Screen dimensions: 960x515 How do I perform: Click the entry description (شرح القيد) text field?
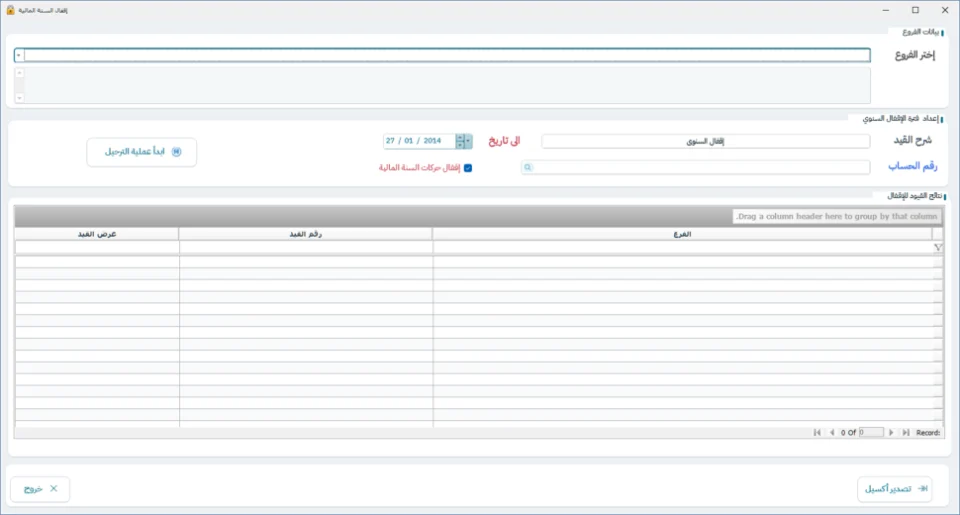pos(705,141)
